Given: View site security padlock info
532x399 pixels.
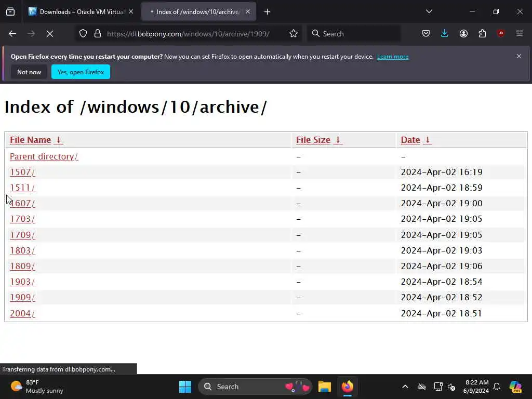Looking at the screenshot, I should click(98, 34).
